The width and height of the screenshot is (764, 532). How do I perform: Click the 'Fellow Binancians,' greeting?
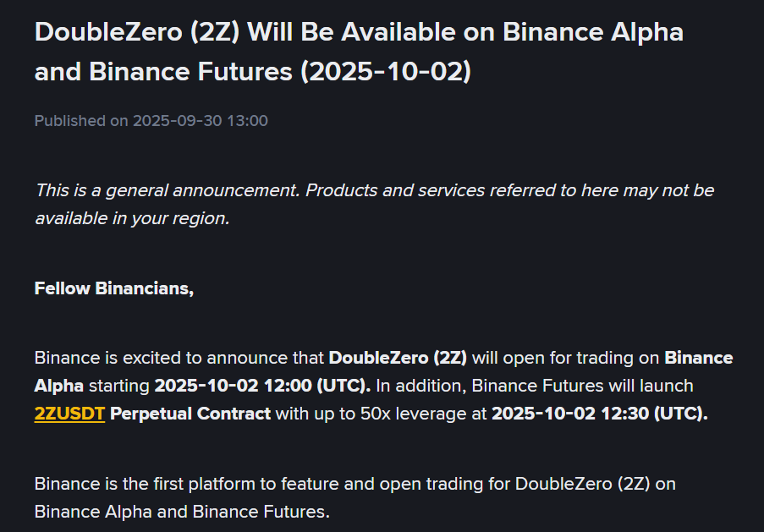tap(114, 288)
